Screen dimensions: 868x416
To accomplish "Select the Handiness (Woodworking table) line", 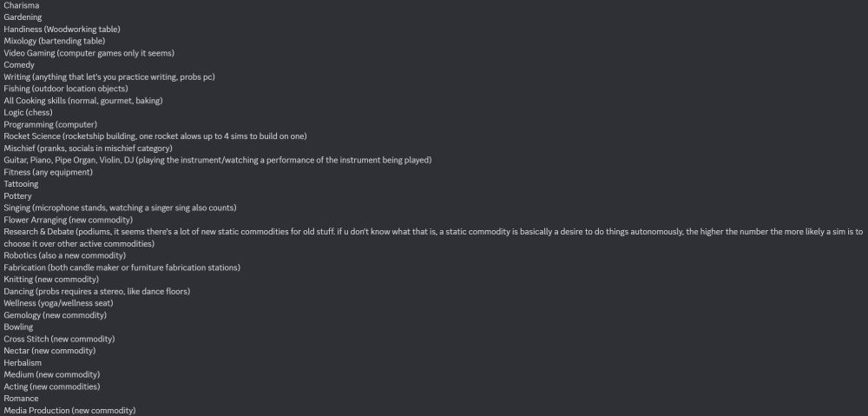I will click(x=62, y=30).
